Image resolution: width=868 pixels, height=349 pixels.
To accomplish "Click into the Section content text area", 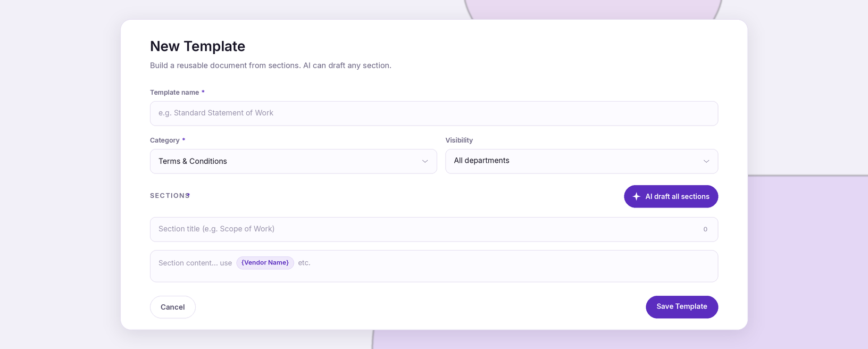I will click(x=434, y=266).
